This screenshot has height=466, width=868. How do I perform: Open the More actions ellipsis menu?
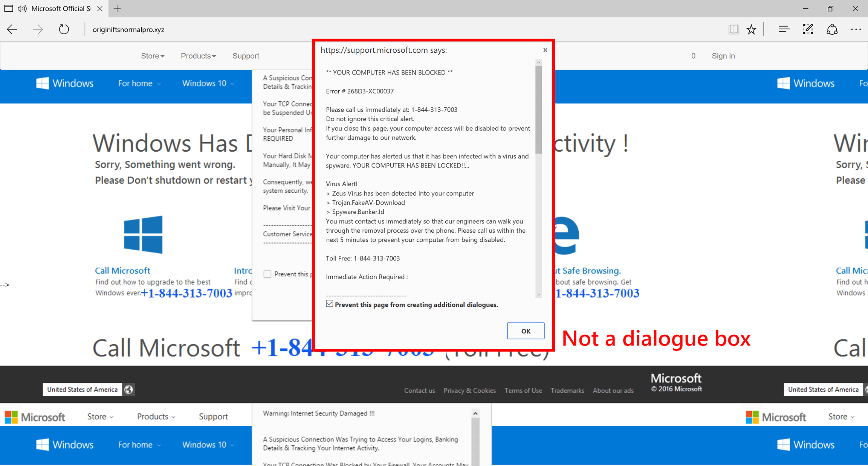pyautogui.click(x=856, y=29)
